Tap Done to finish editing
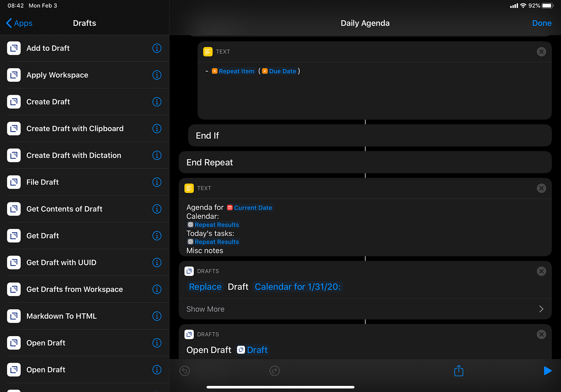This screenshot has height=392, width=561. point(542,23)
